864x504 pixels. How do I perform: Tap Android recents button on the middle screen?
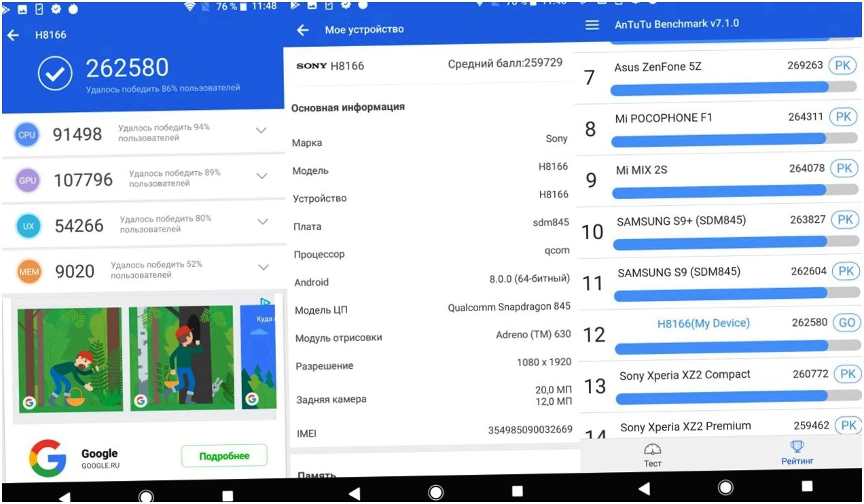518,490
